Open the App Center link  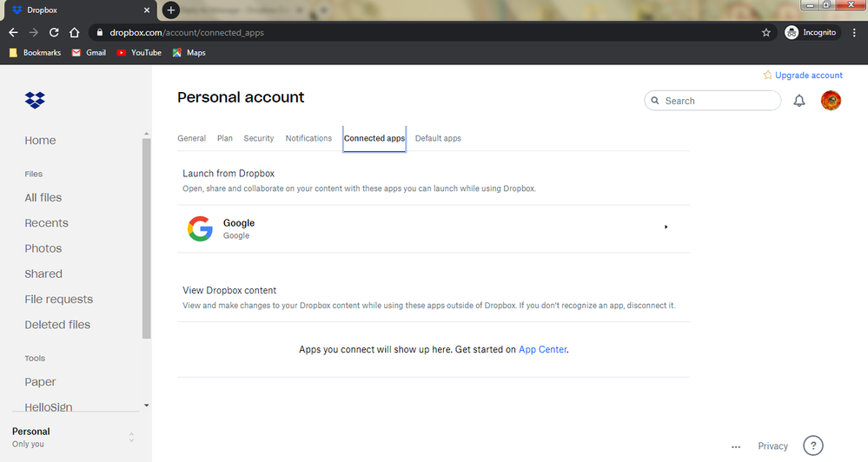click(x=542, y=350)
